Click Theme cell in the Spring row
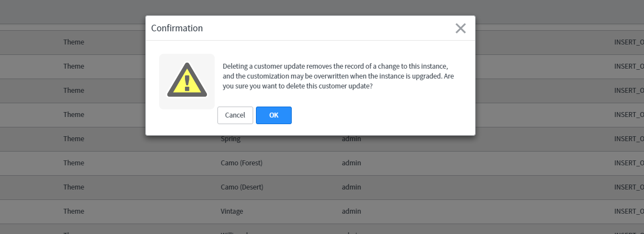This screenshot has width=644, height=234. [74, 139]
